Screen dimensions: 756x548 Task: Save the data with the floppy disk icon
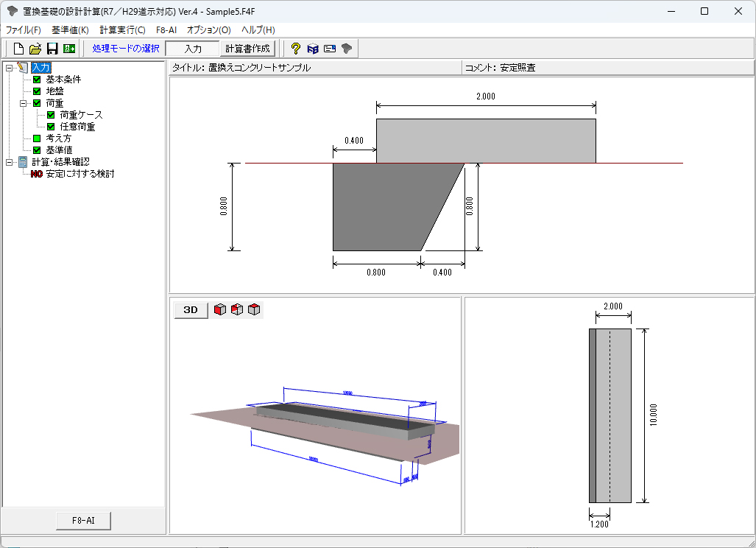(52, 48)
